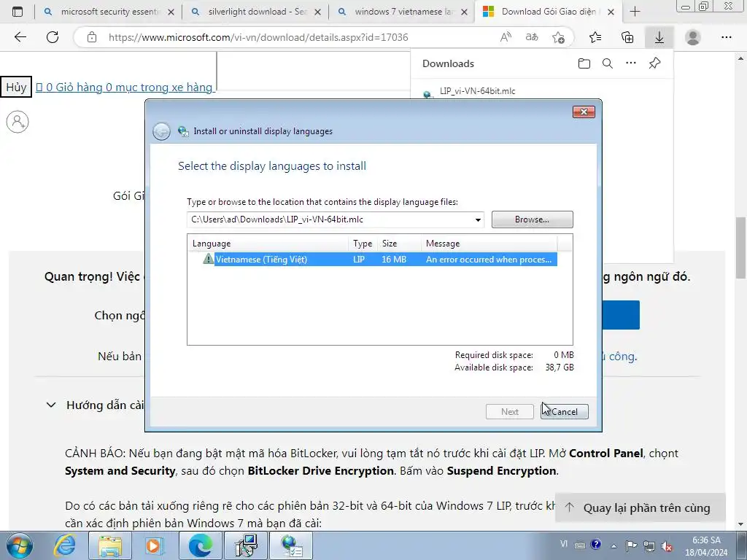747x560 pixels.
Task: Open the Favorites list icon
Action: click(x=595, y=37)
